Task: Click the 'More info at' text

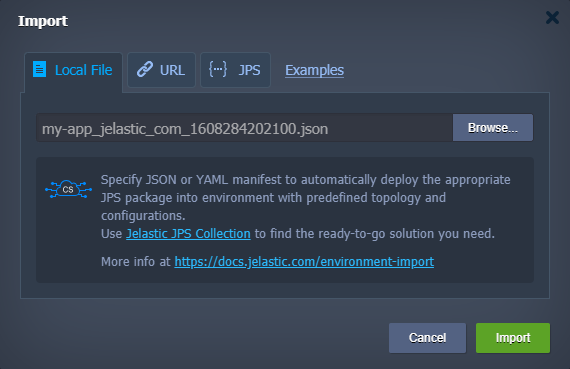Action: point(136,262)
